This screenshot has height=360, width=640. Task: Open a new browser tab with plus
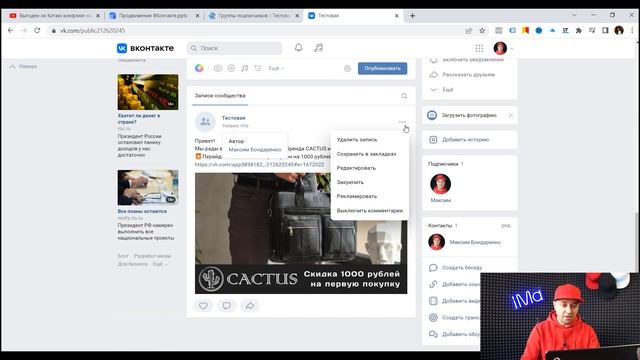412,16
